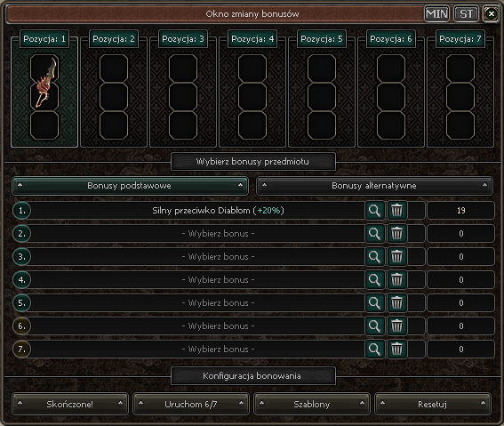
Task: Open bonus search for row 2
Action: pyautogui.click(x=374, y=234)
